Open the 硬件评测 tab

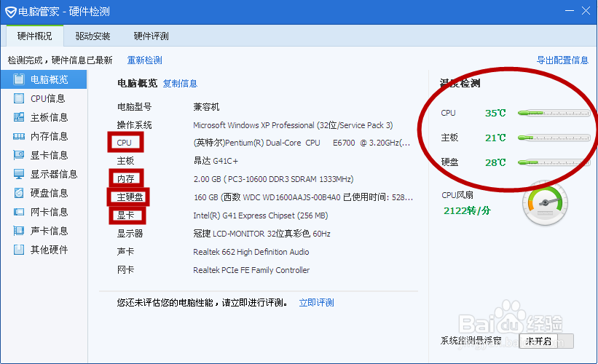click(151, 36)
